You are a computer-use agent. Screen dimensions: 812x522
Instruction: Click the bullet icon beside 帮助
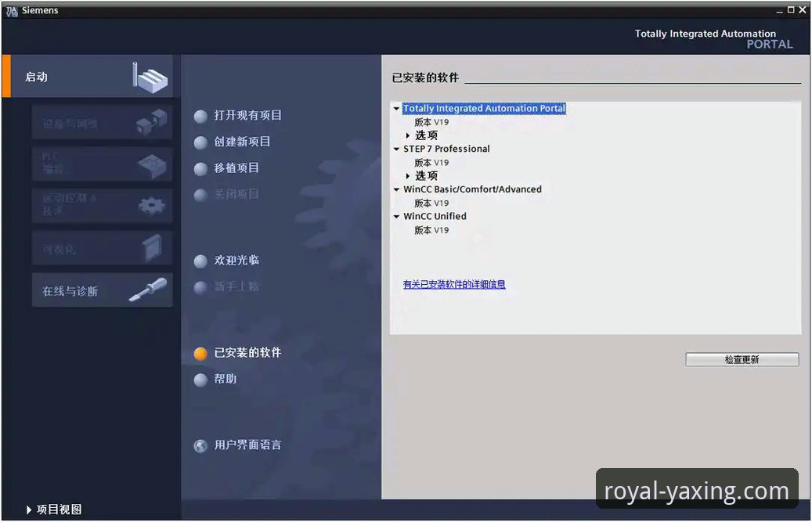200,380
